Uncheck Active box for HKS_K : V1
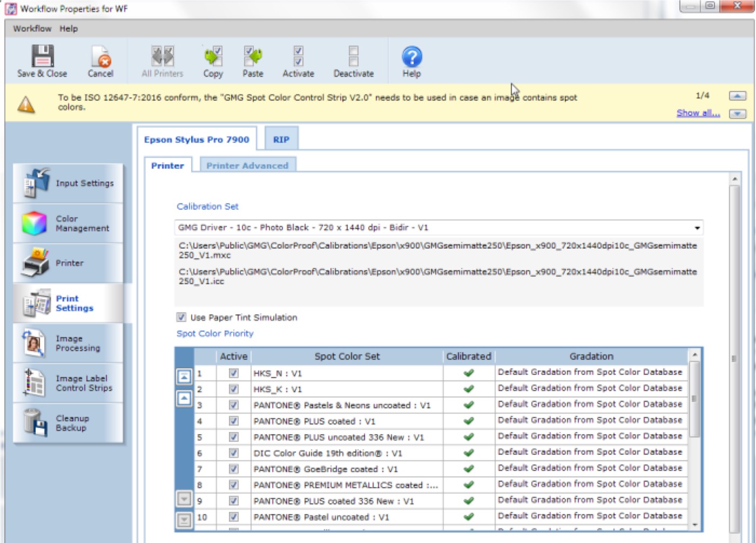Image resolution: width=756 pixels, height=543 pixels. pyautogui.click(x=234, y=389)
